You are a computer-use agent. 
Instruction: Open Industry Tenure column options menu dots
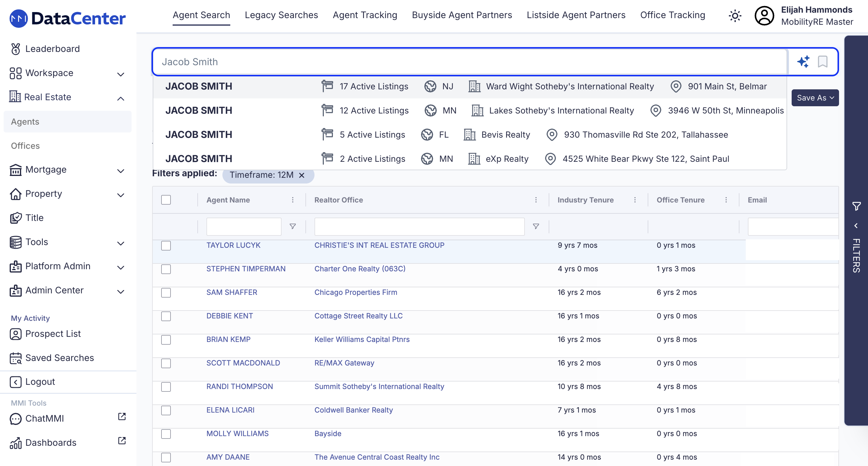pos(635,200)
